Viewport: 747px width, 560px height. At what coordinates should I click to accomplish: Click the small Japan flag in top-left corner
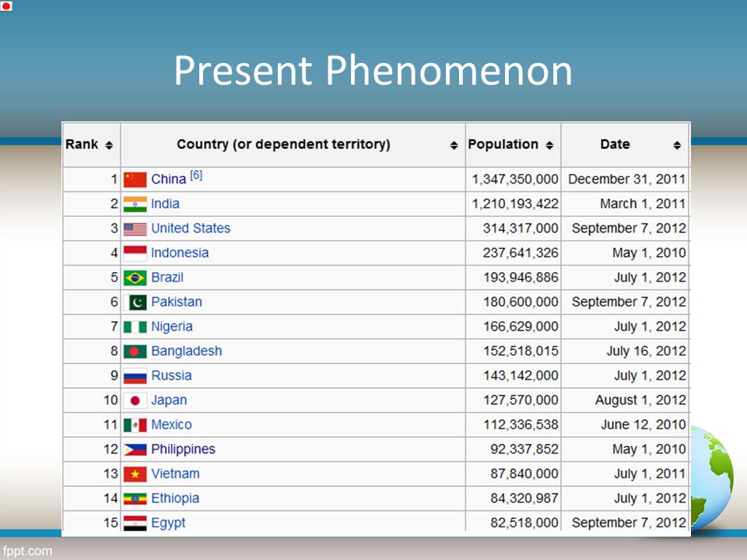tap(6, 6)
